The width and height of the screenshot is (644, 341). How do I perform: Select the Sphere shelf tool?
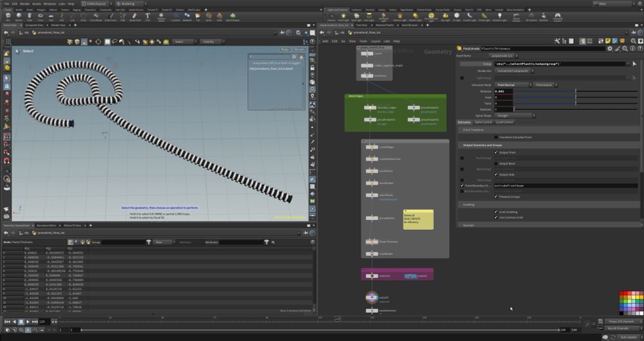(19, 17)
